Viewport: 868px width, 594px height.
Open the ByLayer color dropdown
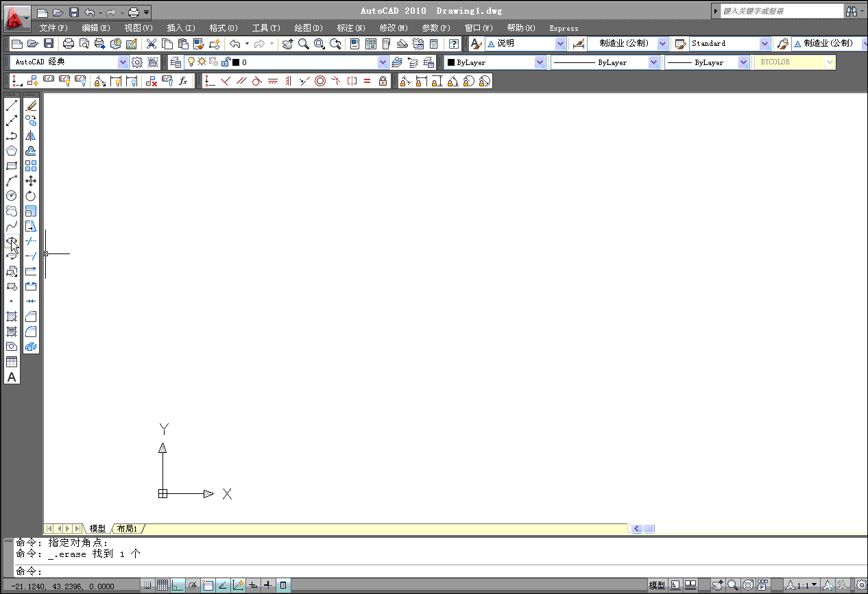pyautogui.click(x=540, y=62)
